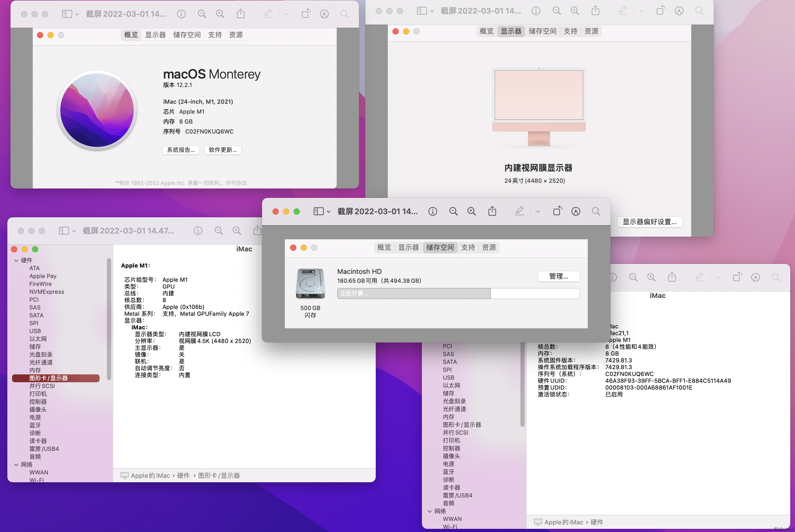Viewport: 795px width, 532px height.
Task: Click search icon in front storage Preview window
Action: (x=596, y=211)
